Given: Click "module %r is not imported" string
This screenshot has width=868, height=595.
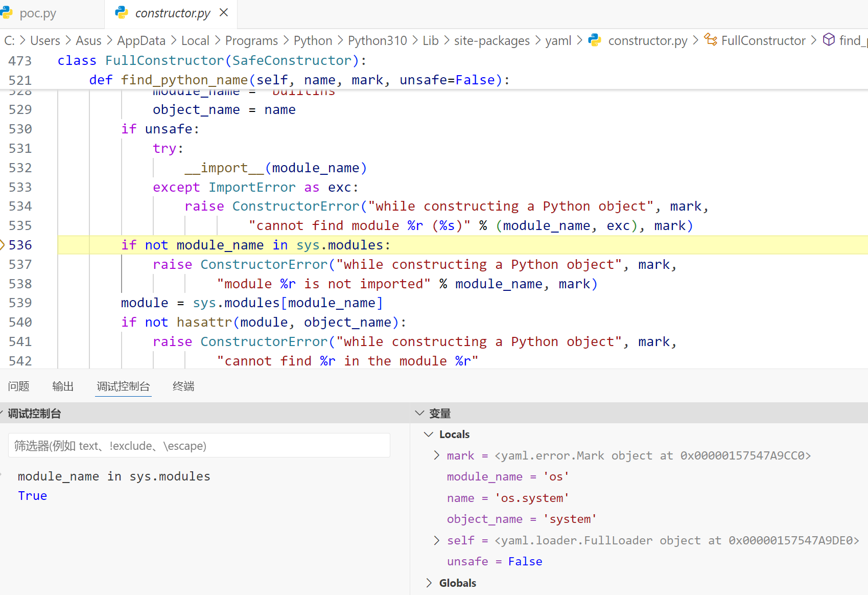Looking at the screenshot, I should click(324, 284).
